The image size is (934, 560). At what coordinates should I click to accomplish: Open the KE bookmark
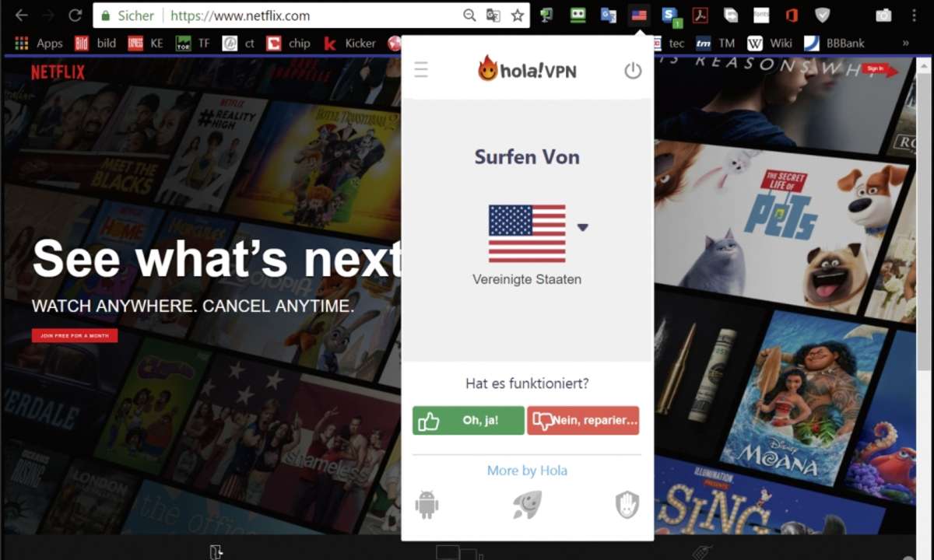pos(146,44)
